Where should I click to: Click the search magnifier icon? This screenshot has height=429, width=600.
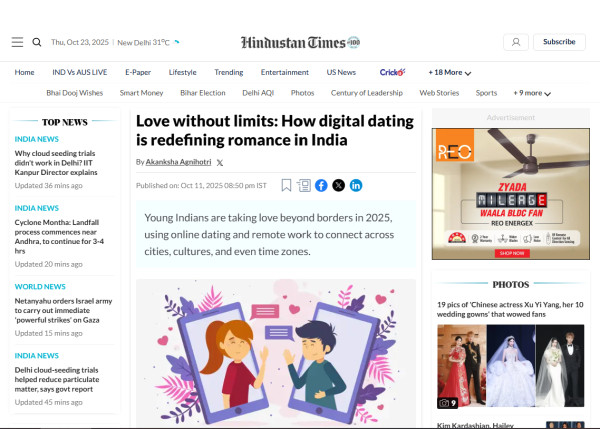[x=37, y=42]
